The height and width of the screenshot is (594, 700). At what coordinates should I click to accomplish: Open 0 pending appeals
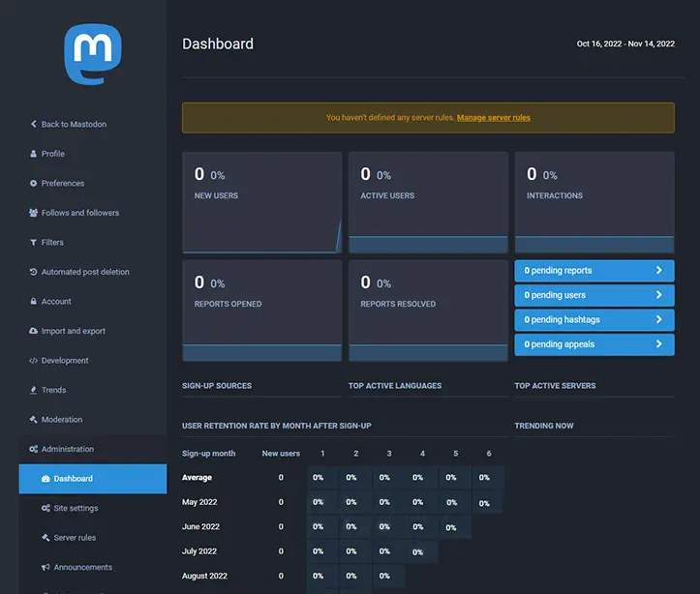(594, 344)
